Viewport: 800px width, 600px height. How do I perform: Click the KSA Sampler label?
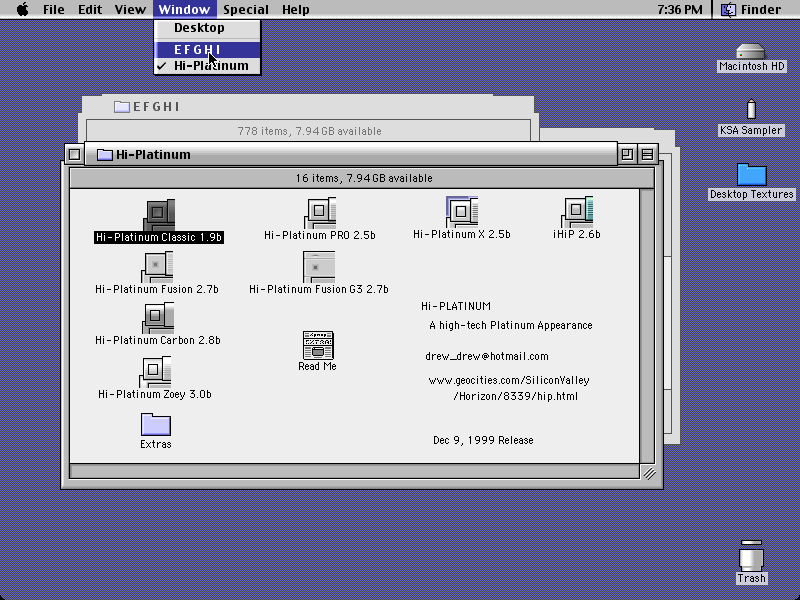(751, 130)
